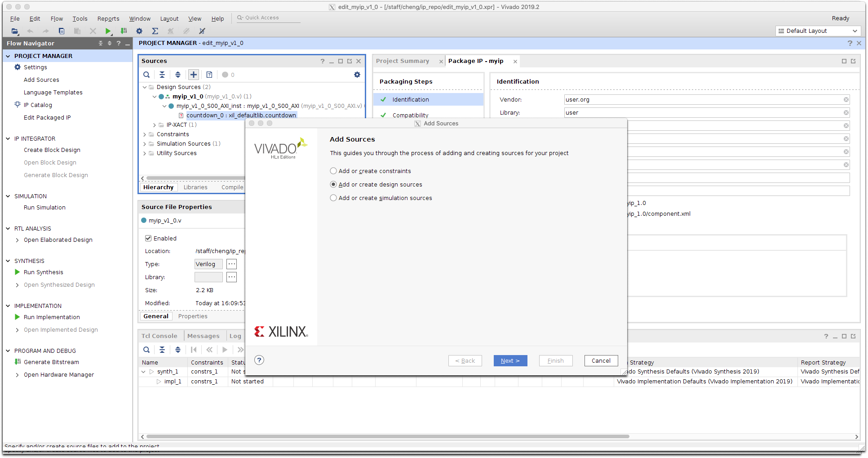Switch to the Messages tab
Screen dimensions: 868x458
pyautogui.click(x=203, y=336)
